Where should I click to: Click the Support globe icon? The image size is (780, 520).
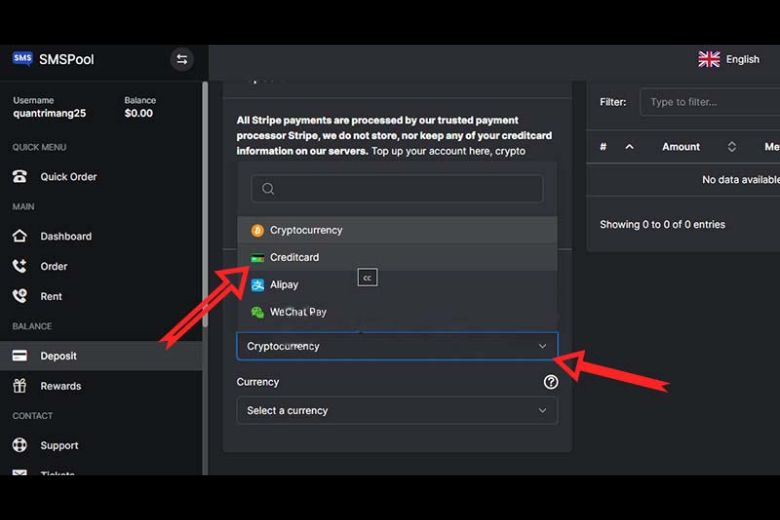click(20, 446)
